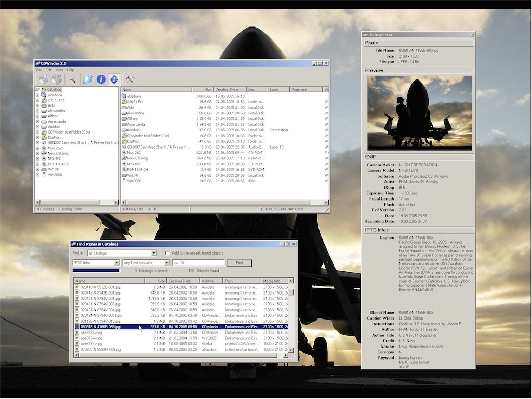Click the new catalog folder icon
This screenshot has width=532, height=399.
(88, 79)
